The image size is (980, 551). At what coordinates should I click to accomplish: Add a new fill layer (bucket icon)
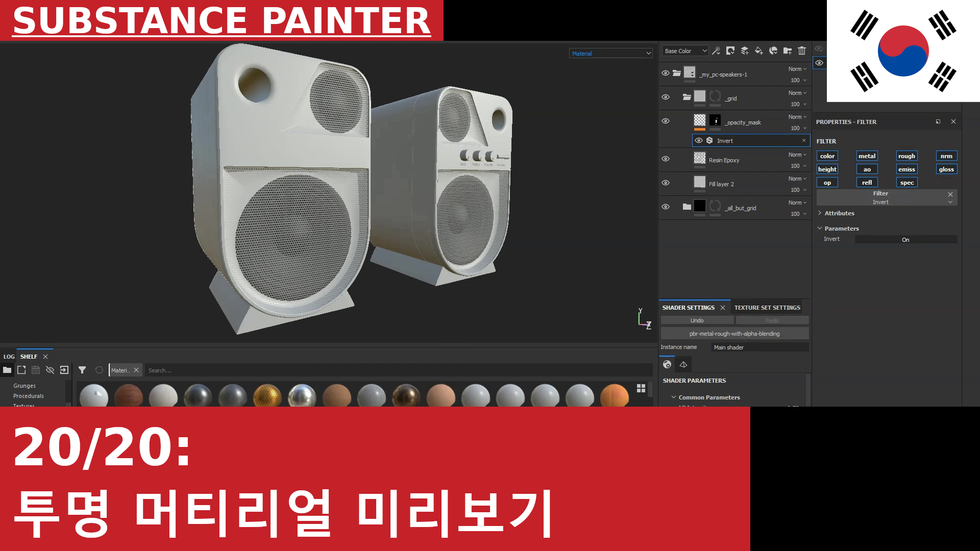[x=759, y=51]
